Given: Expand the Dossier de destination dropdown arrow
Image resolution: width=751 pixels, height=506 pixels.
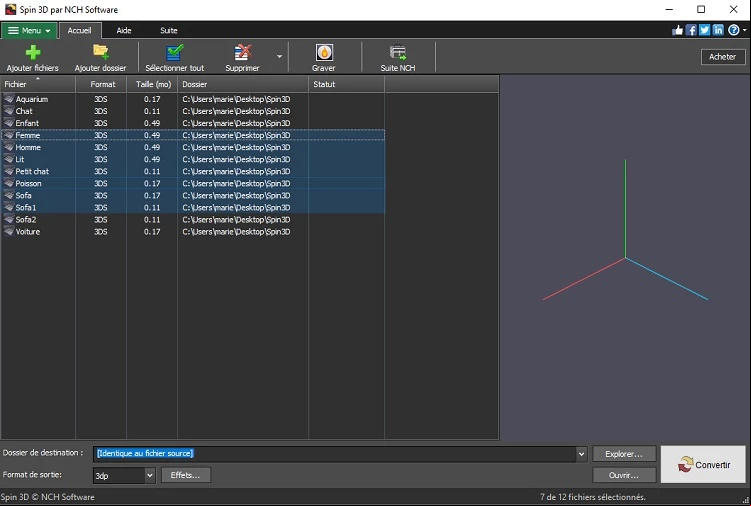Looking at the screenshot, I should point(581,453).
